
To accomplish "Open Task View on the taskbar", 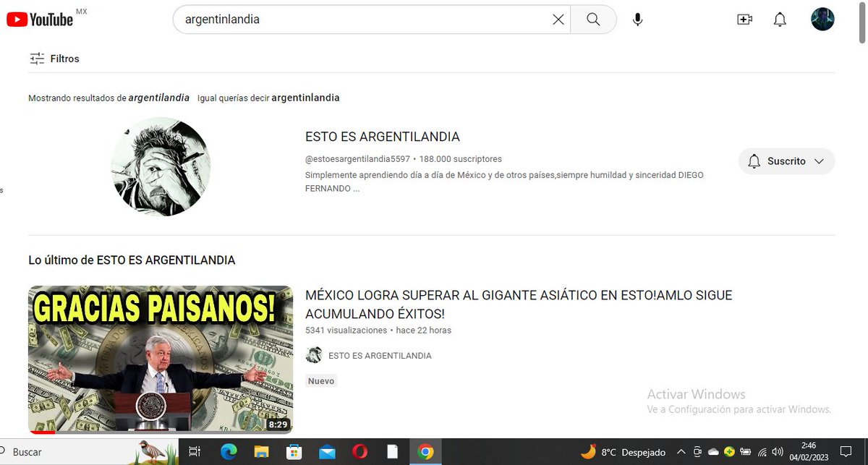I will click(195, 452).
